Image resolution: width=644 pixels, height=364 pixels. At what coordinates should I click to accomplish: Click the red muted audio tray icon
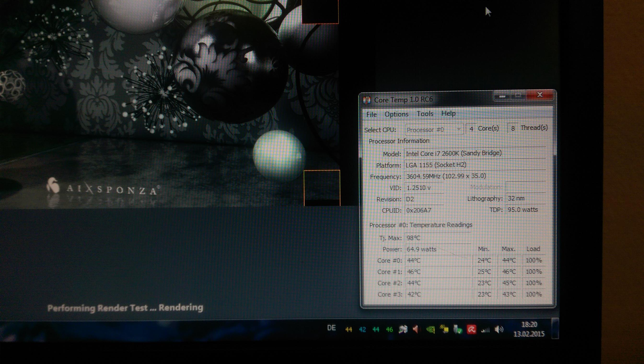pos(416,329)
